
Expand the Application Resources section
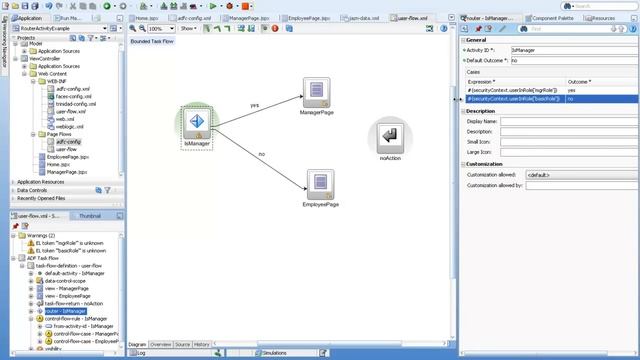(13, 182)
